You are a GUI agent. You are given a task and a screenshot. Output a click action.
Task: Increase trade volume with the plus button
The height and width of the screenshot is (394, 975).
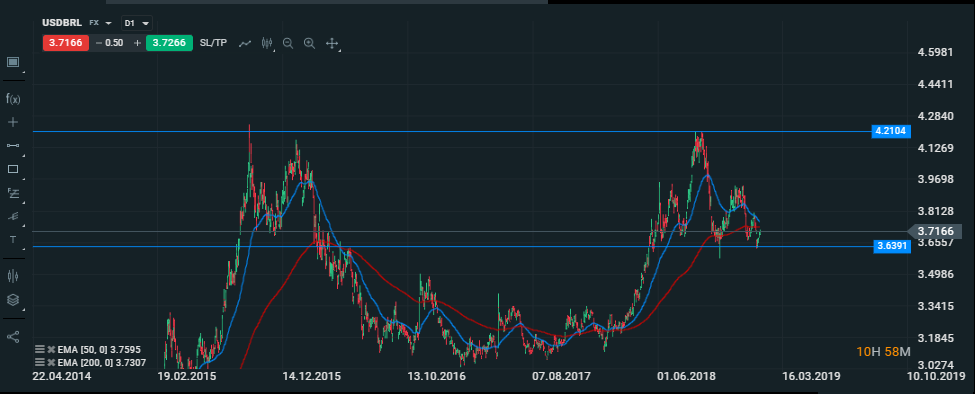click(x=137, y=43)
